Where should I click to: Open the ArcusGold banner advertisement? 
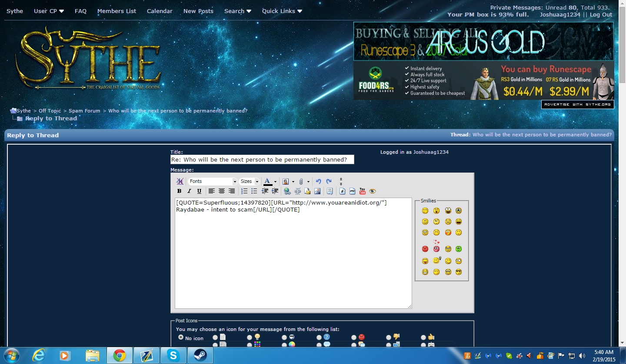[483, 41]
